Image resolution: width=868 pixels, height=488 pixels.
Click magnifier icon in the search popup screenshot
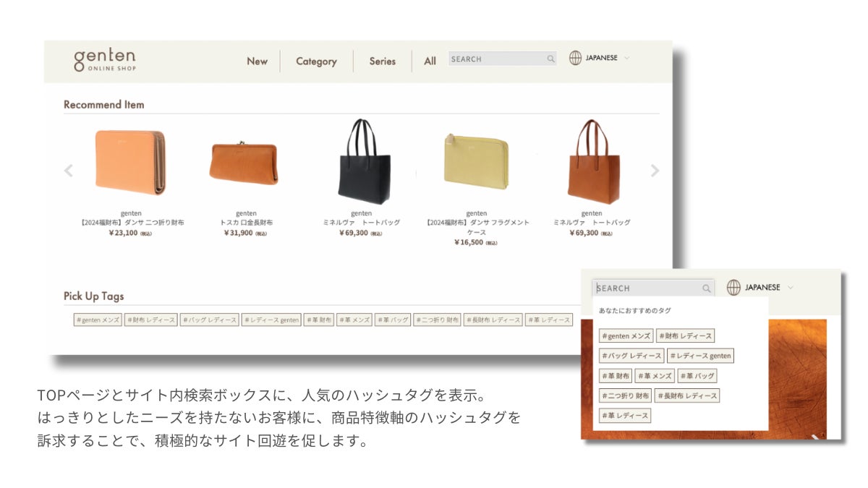point(707,288)
